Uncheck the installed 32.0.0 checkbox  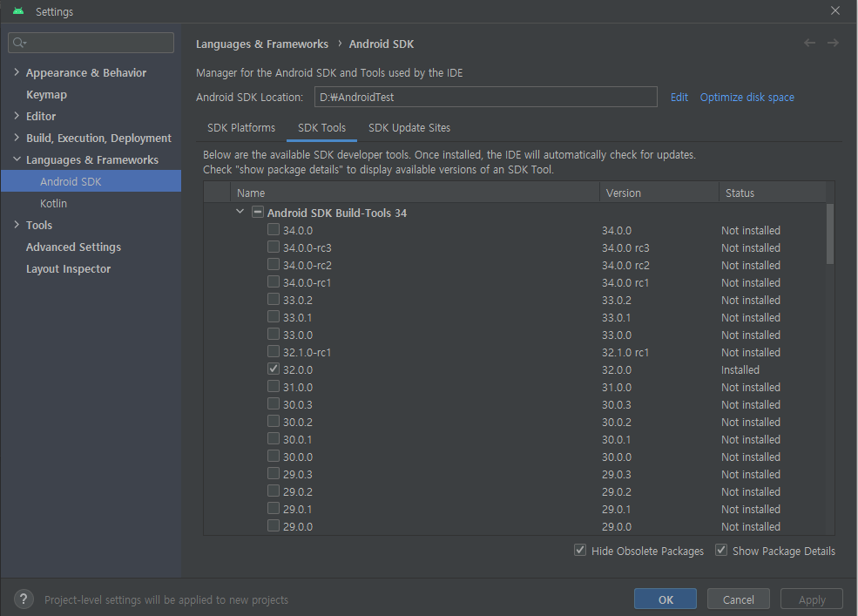(273, 369)
